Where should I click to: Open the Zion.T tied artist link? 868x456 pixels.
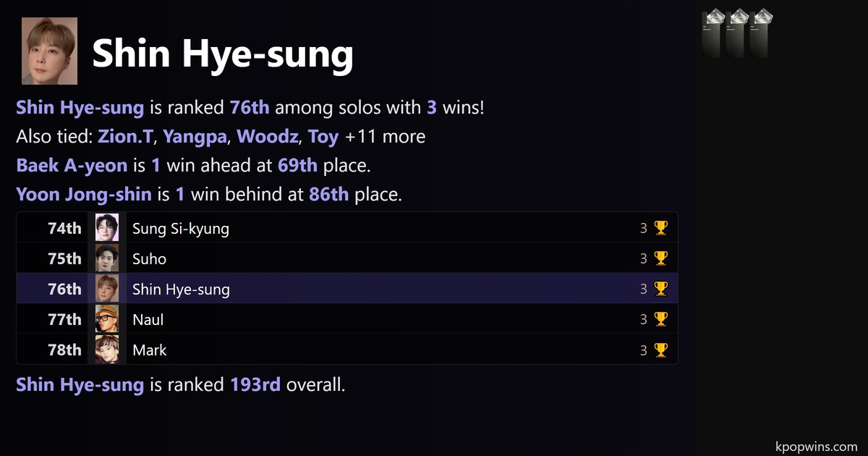pyautogui.click(x=126, y=136)
